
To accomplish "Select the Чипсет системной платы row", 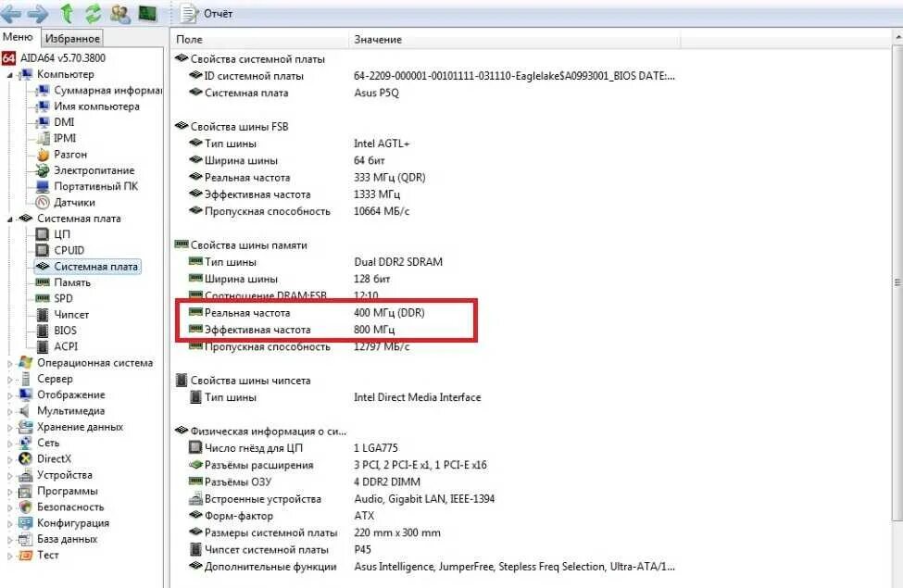I will [x=280, y=549].
